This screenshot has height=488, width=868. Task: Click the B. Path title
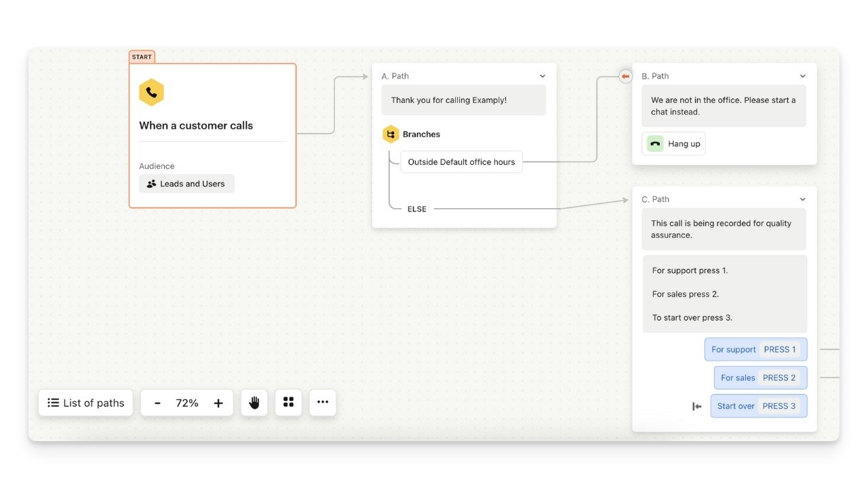click(655, 77)
